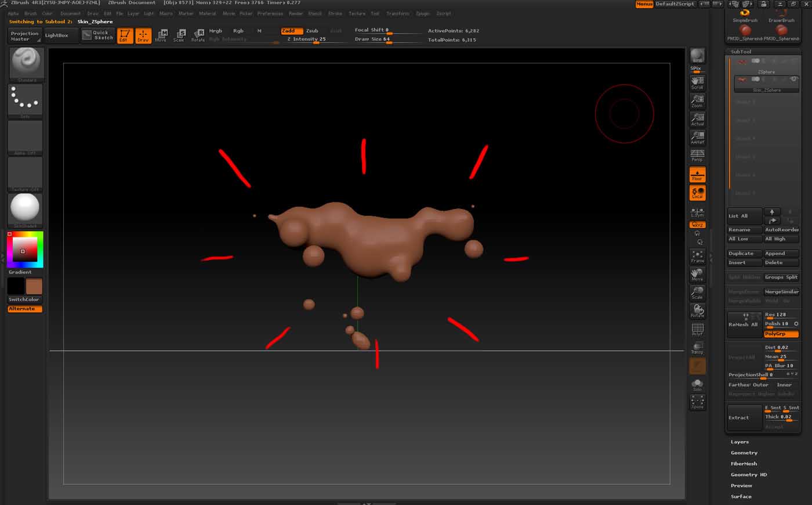Toggle the Floor grid off
The image size is (812, 505).
tap(697, 174)
